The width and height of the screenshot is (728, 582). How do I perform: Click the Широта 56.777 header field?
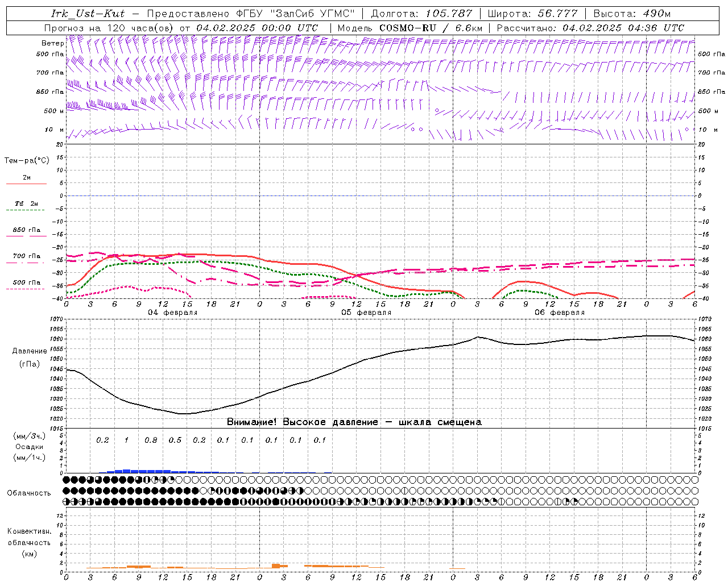532,13
